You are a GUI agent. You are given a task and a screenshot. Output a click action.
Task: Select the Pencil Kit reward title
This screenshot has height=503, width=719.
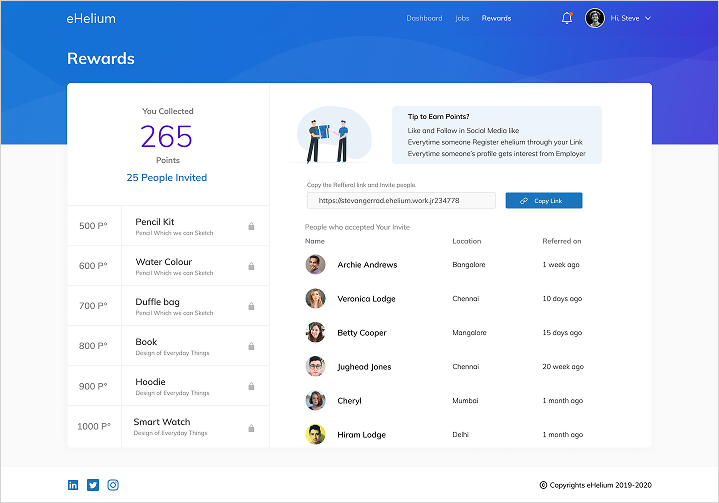[x=155, y=222]
